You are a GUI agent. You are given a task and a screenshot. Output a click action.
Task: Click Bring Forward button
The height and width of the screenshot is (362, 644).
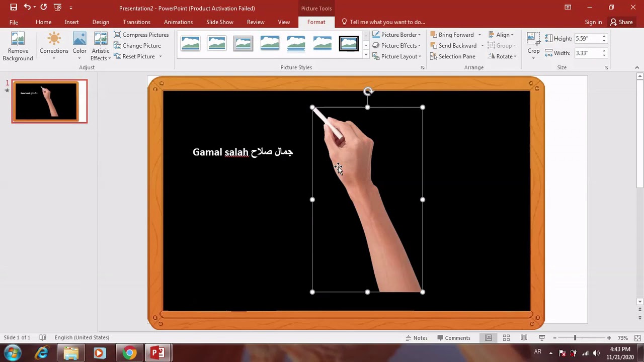click(x=452, y=35)
